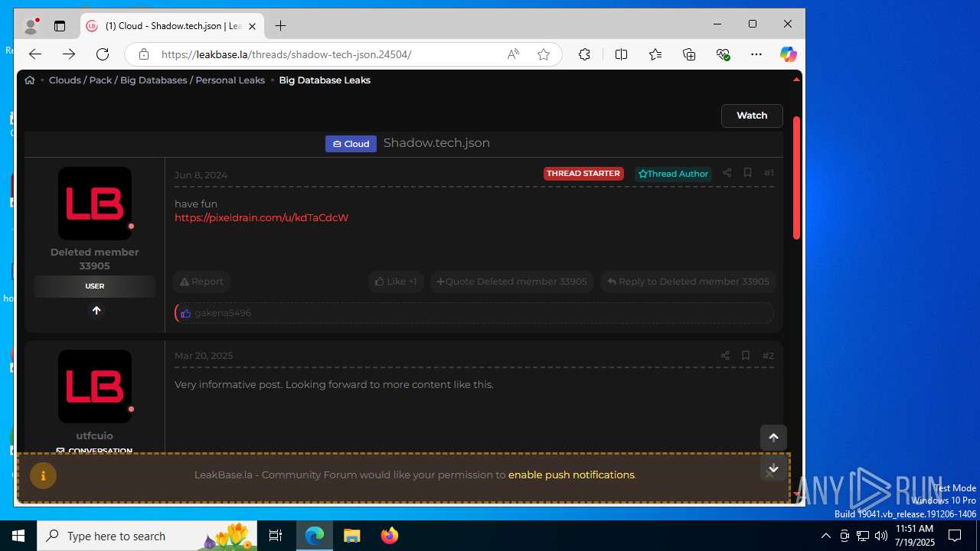The image size is (980, 551).
Task: Go back to the previous page
Action: 35,54
